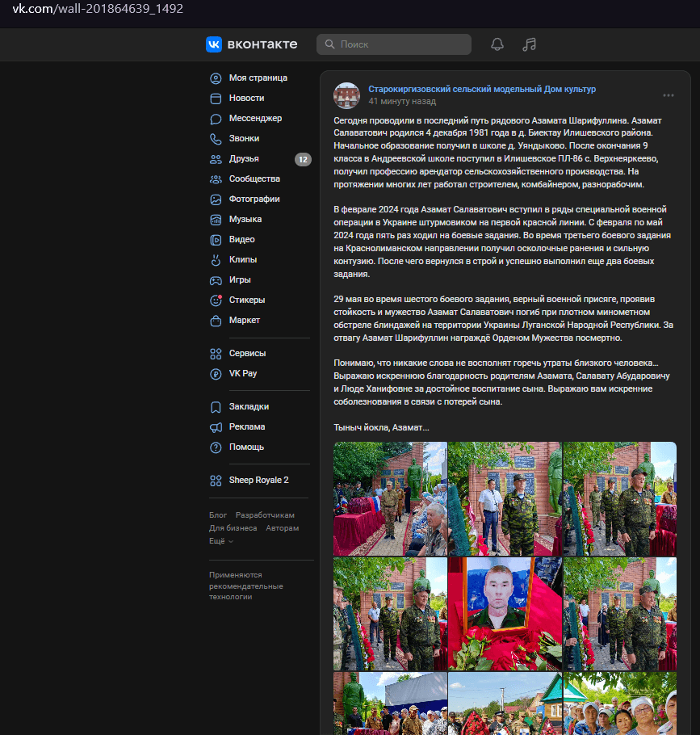The image size is (700, 735).
Task: Click the Стикеры label
Action: (x=247, y=300)
